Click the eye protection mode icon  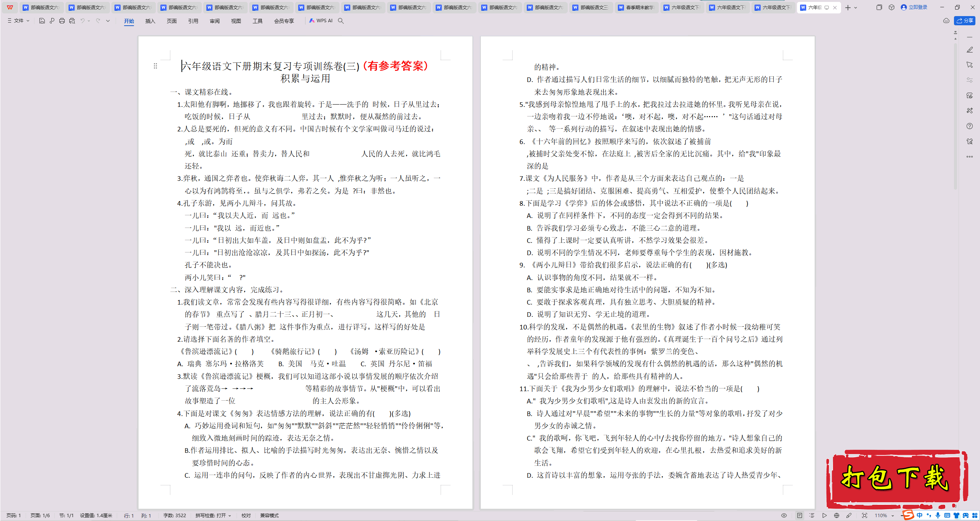(x=784, y=516)
